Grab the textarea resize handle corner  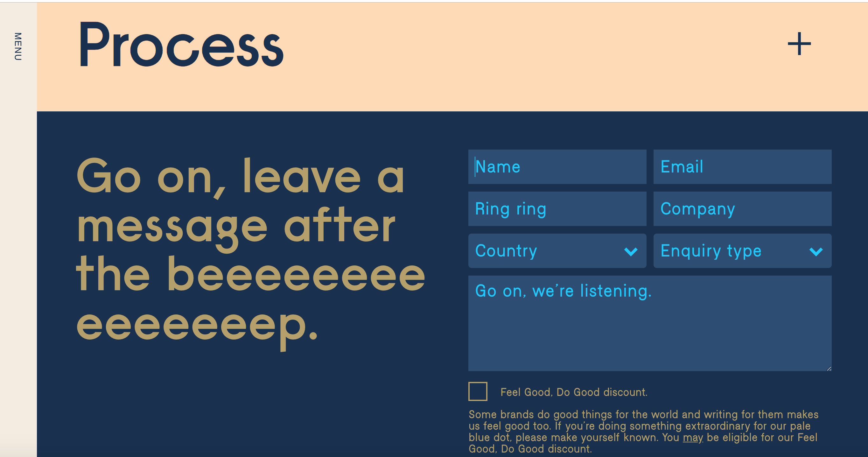[x=829, y=369]
